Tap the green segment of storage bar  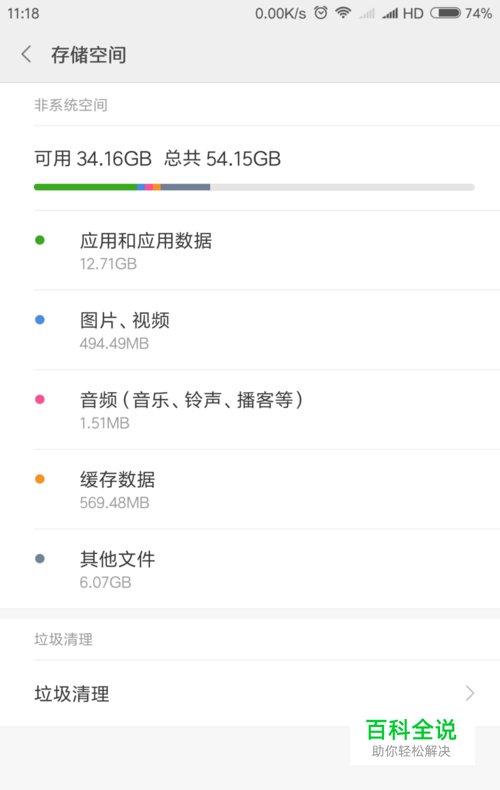pyautogui.click(x=85, y=187)
